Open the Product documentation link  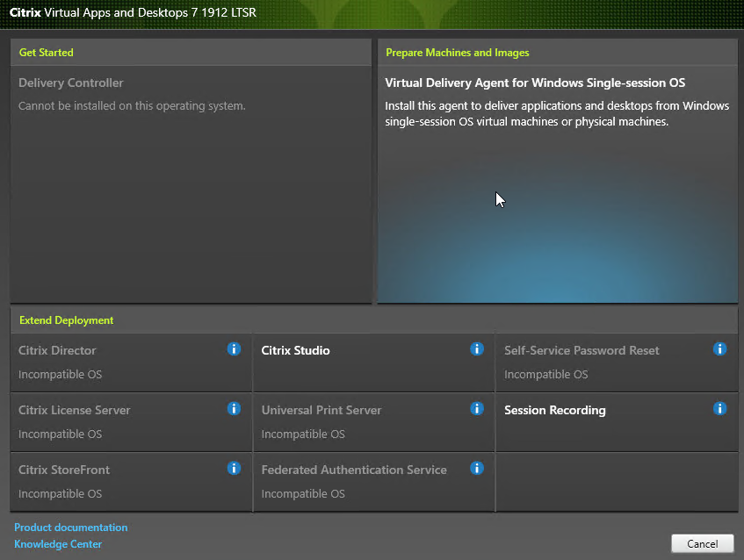71,528
